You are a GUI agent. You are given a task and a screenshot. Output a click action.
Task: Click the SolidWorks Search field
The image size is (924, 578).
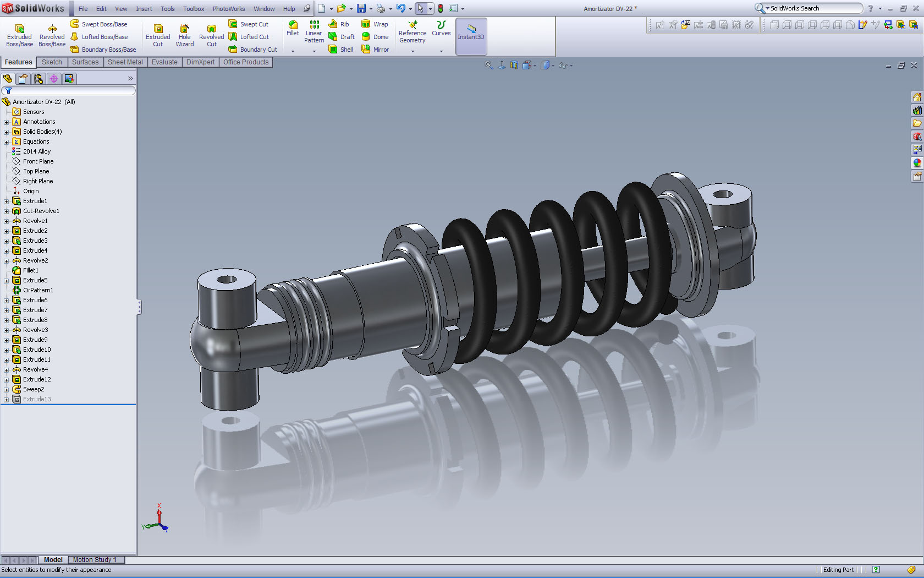(809, 8)
